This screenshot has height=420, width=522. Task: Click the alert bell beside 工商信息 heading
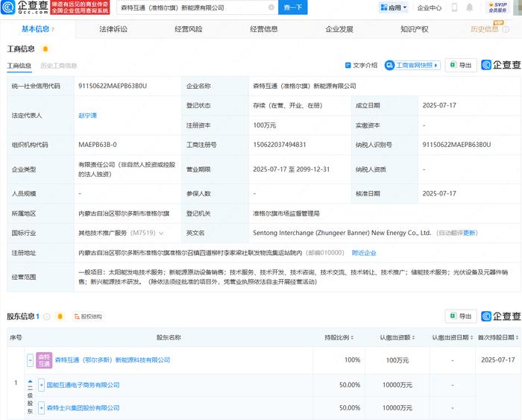coord(45,49)
